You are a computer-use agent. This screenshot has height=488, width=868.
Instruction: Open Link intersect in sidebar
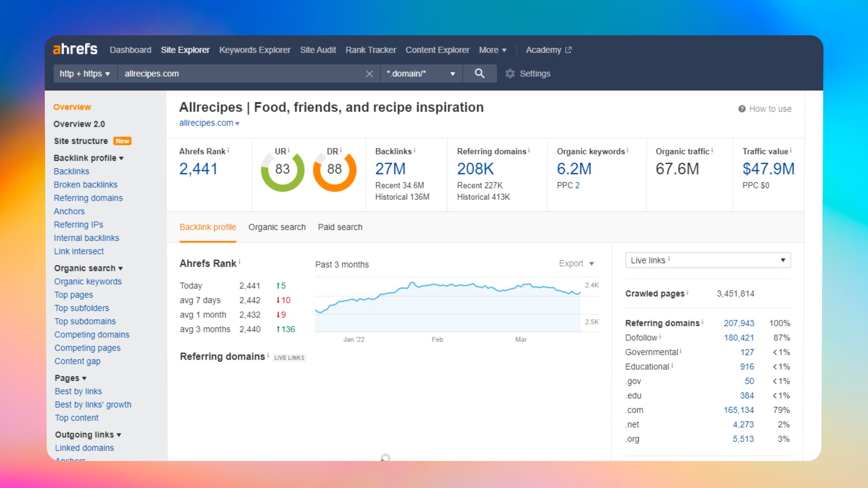pyautogui.click(x=79, y=251)
